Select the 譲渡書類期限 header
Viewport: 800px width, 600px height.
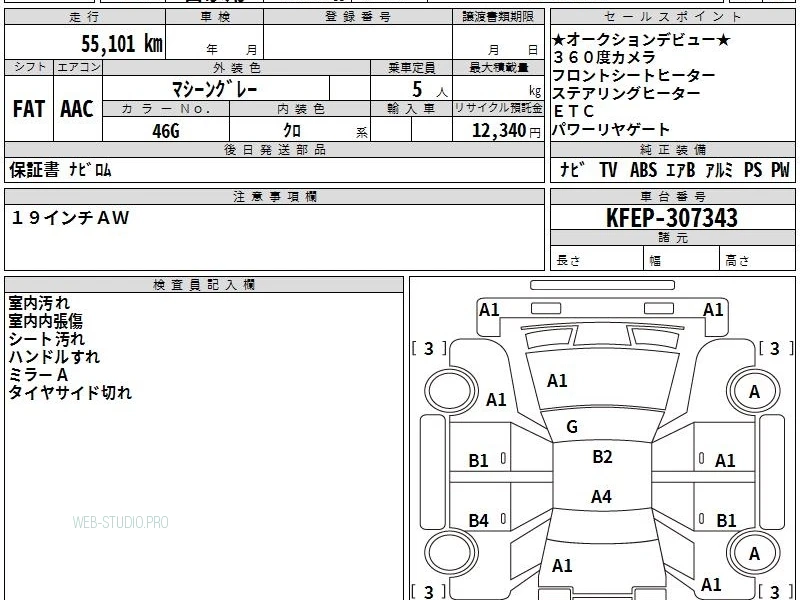[498, 17]
